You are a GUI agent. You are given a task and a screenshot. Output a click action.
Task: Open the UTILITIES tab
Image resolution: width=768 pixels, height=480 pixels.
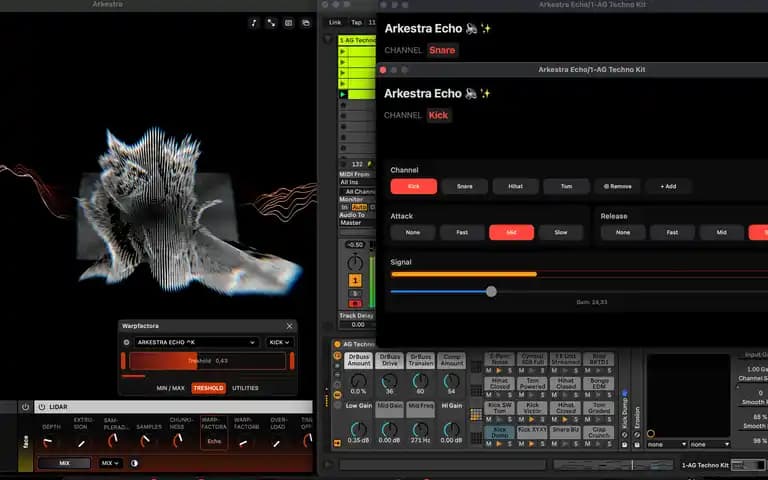pyautogui.click(x=245, y=388)
